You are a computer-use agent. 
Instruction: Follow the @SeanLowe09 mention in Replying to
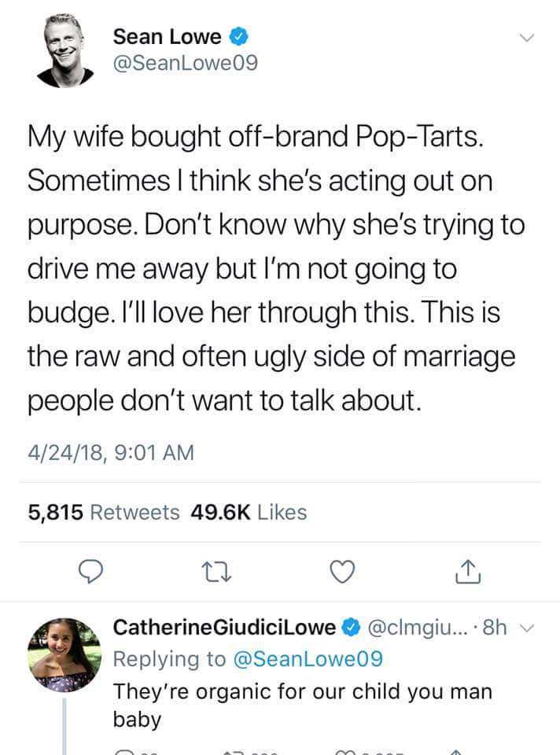tap(309, 659)
